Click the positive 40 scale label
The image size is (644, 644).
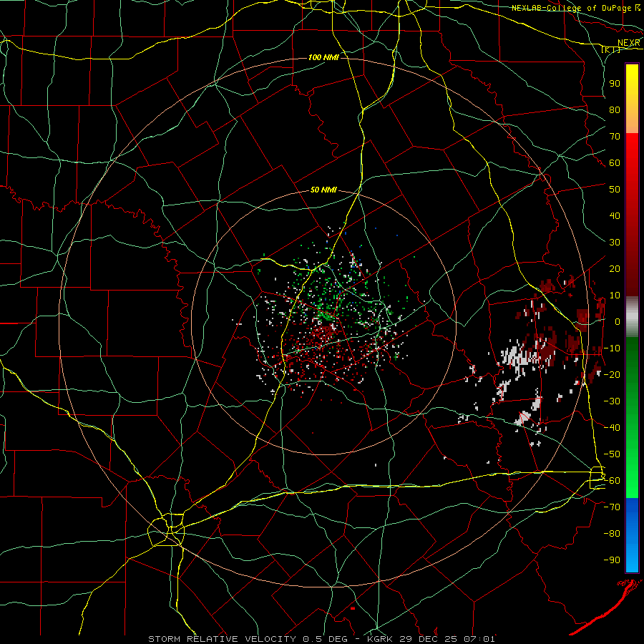point(615,215)
